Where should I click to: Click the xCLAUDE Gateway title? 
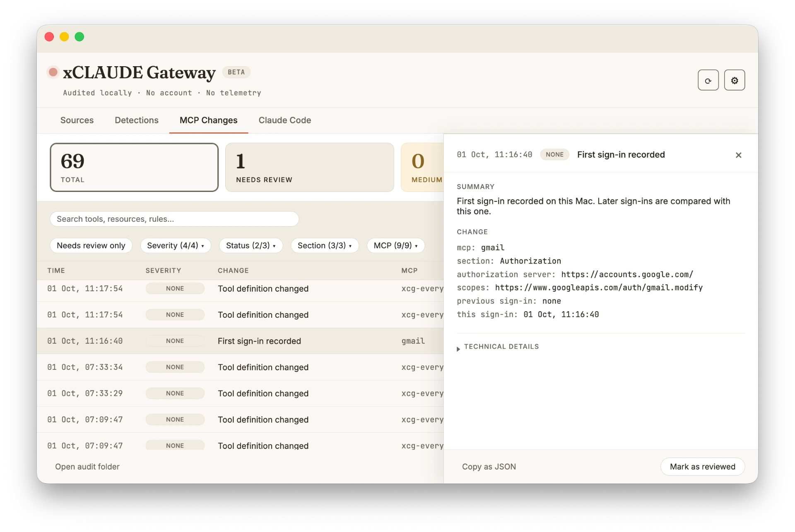pyautogui.click(x=139, y=72)
